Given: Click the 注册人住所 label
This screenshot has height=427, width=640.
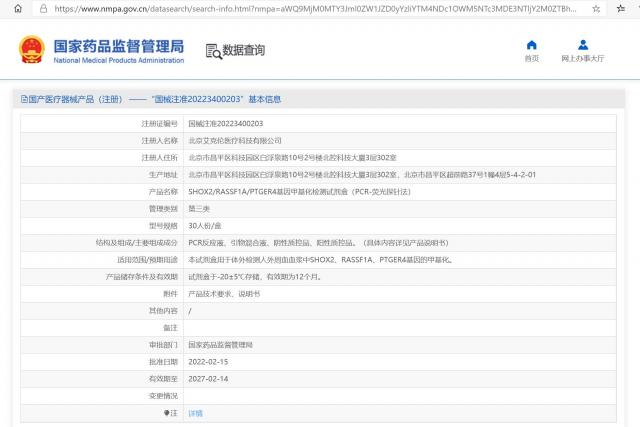Looking at the screenshot, I should pos(160,158).
